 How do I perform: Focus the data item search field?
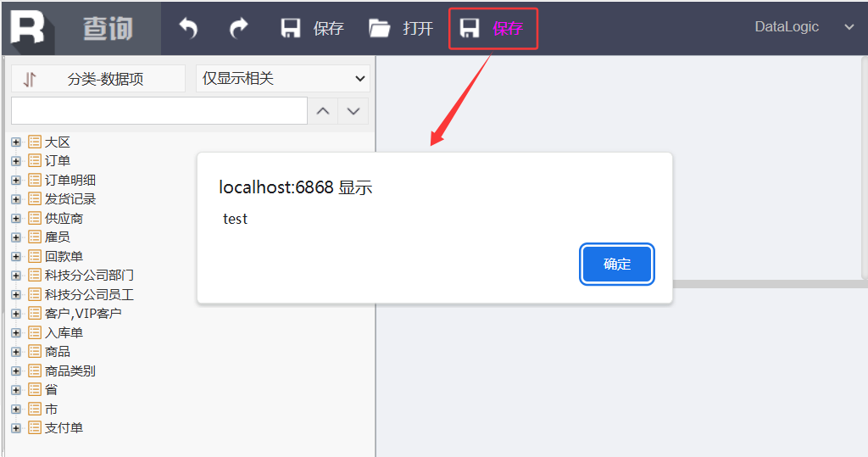click(159, 111)
